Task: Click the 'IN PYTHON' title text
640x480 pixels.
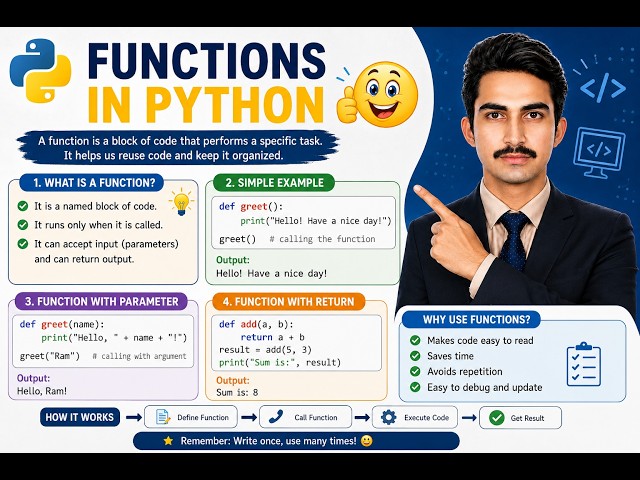Action: tap(206, 104)
